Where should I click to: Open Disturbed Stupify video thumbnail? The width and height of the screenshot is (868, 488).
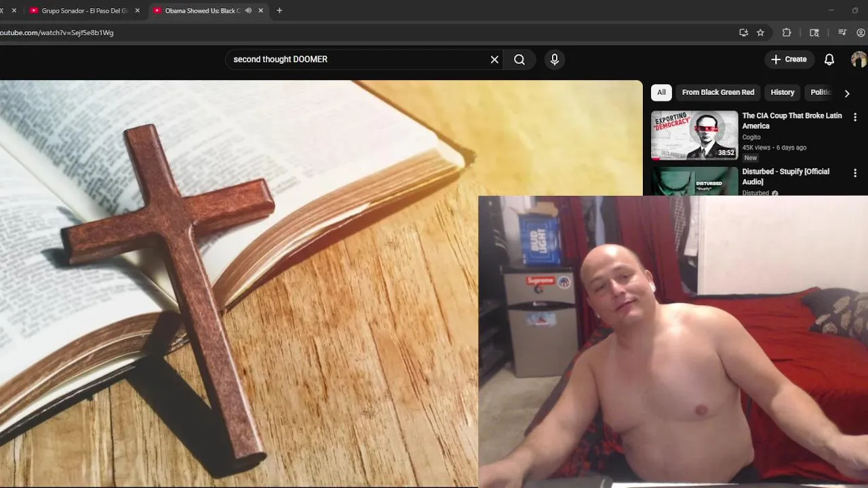pyautogui.click(x=694, y=181)
